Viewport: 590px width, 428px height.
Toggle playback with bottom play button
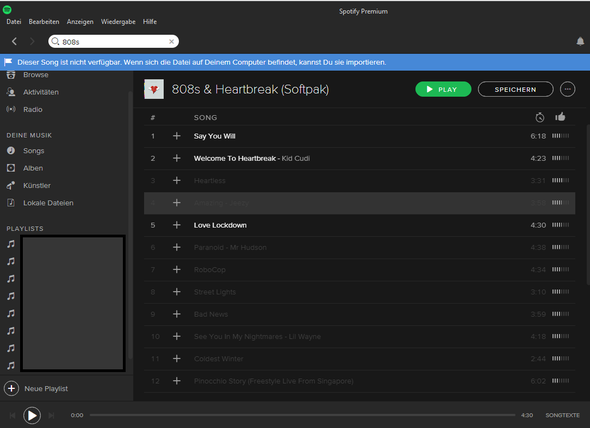coord(32,415)
